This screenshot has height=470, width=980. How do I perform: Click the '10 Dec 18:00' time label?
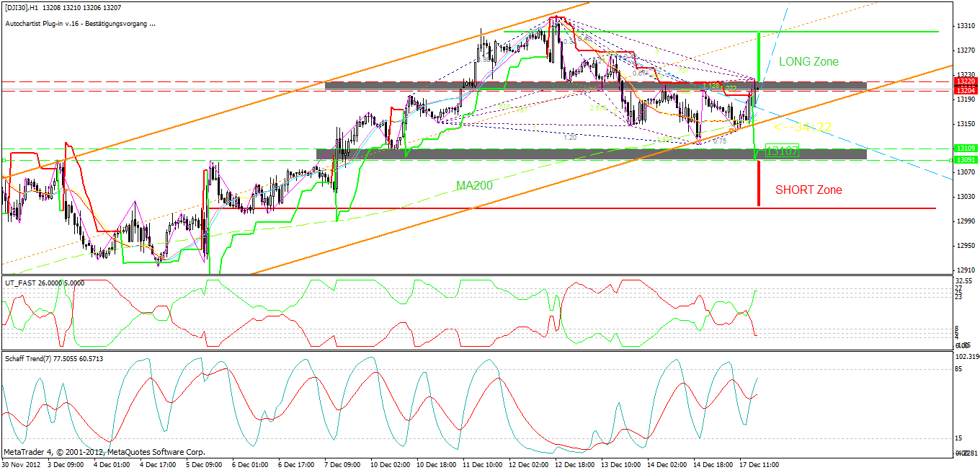(437, 464)
